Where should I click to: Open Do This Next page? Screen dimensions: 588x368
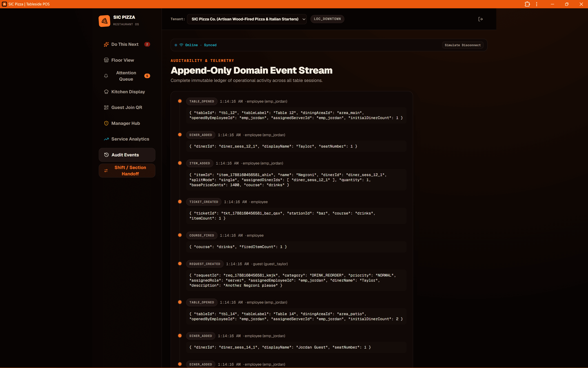click(127, 44)
